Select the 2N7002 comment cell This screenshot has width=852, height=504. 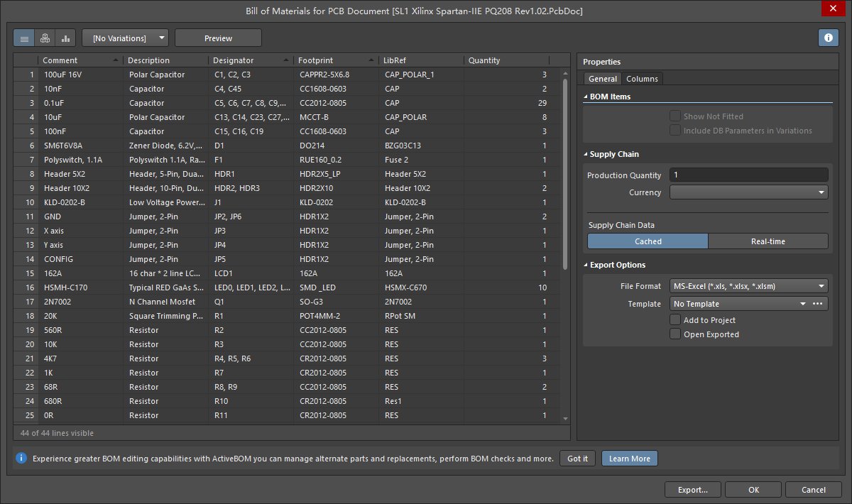coord(81,302)
